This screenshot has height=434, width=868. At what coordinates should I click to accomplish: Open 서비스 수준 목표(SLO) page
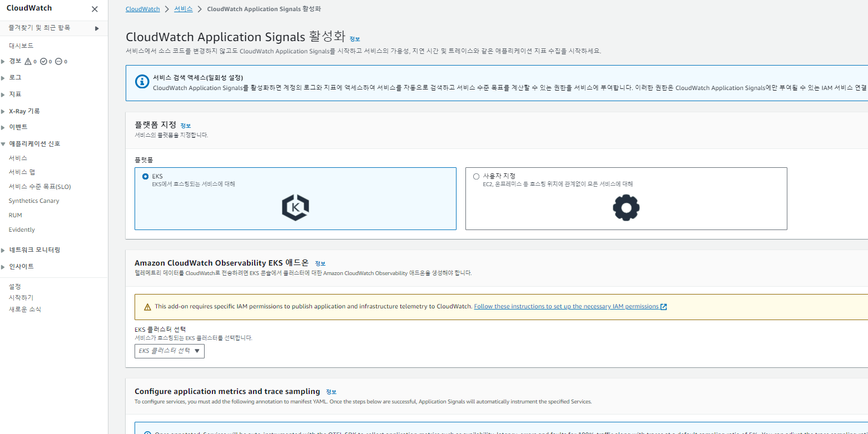pos(39,187)
